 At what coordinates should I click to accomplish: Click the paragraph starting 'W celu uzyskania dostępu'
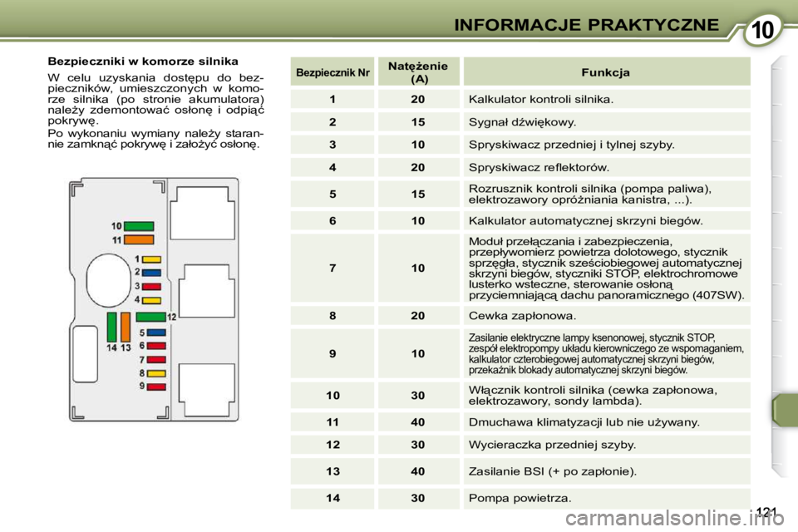[x=155, y=99]
